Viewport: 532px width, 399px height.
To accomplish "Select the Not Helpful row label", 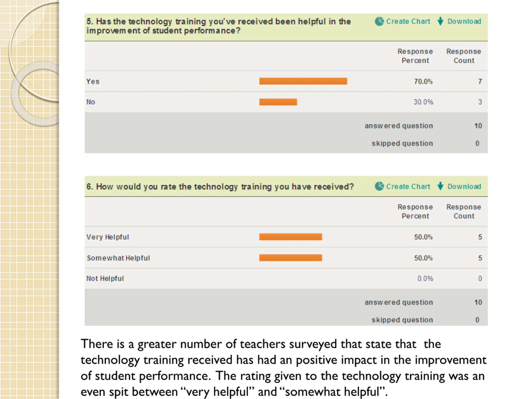I will (x=105, y=278).
